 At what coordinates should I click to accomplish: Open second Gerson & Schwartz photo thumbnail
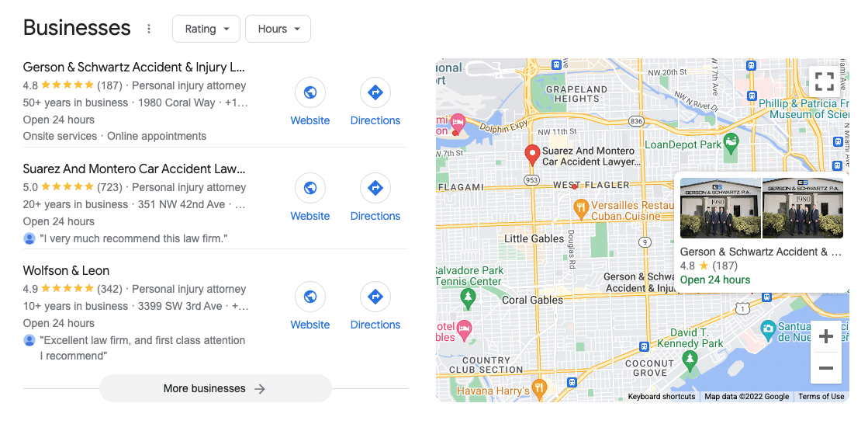(x=803, y=208)
